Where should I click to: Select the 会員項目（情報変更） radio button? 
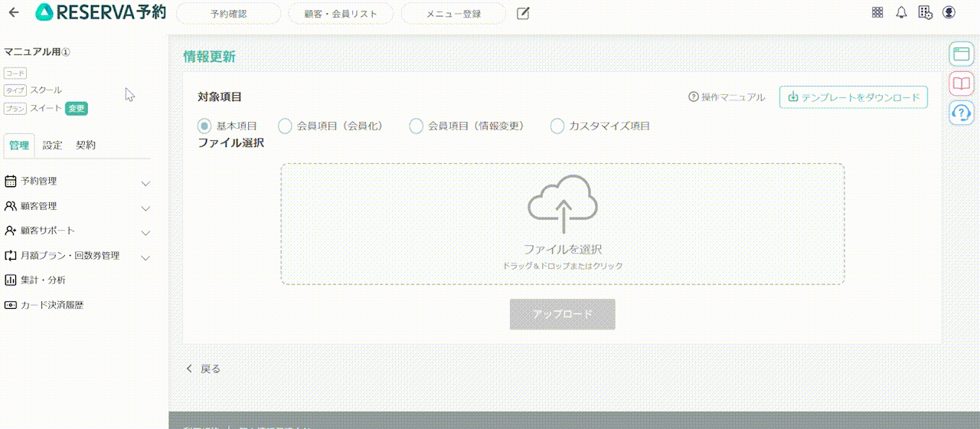pos(416,126)
